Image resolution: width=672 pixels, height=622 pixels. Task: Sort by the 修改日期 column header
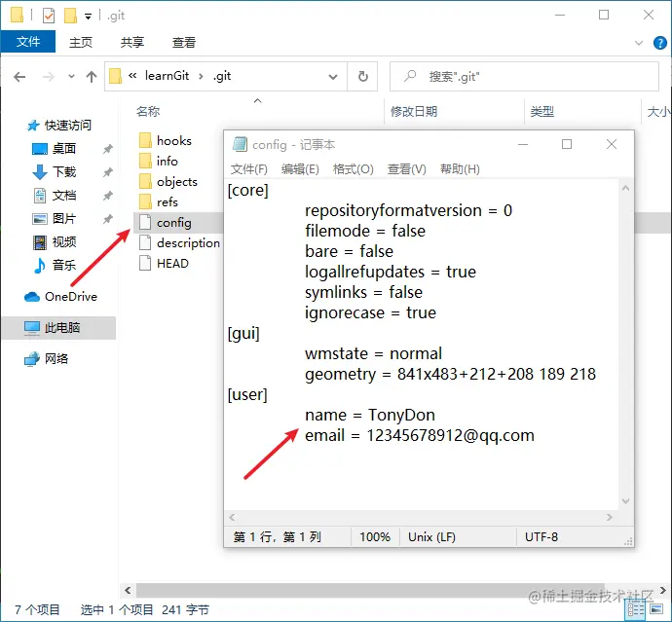click(414, 111)
